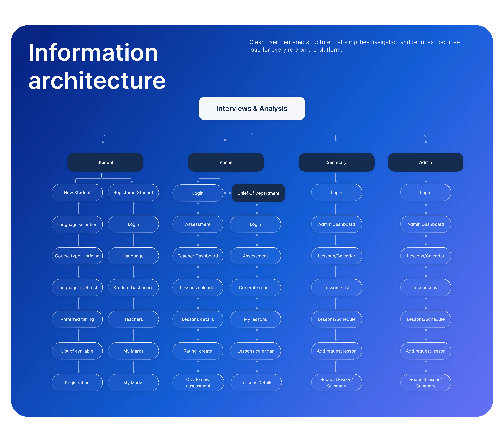This screenshot has width=504, height=442.
Task: Select the Student role node
Action: 105,162
